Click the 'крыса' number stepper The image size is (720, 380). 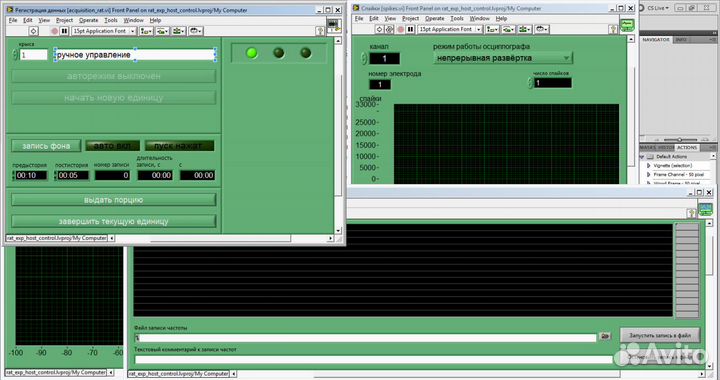pyautogui.click(x=15, y=55)
